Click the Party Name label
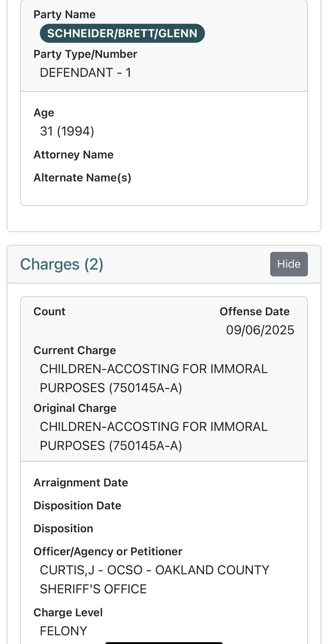Viewport: 328px width, 644px height. (64, 15)
